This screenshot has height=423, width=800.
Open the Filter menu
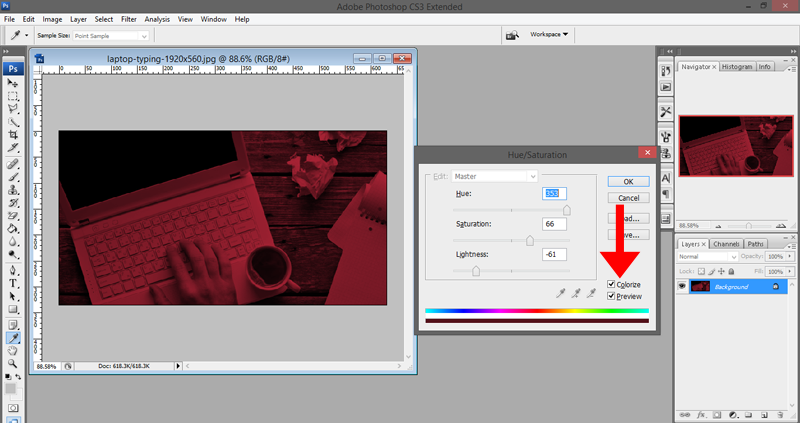click(x=129, y=19)
